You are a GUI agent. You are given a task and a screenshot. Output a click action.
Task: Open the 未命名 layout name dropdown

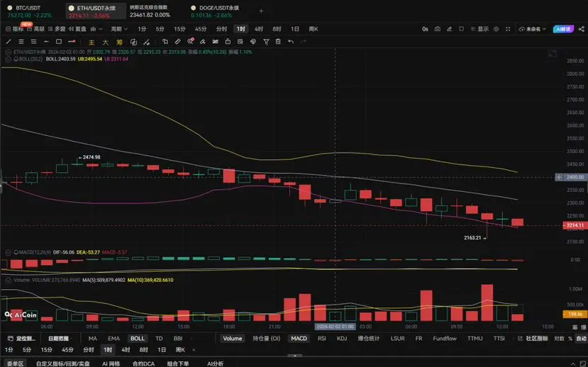(533, 29)
